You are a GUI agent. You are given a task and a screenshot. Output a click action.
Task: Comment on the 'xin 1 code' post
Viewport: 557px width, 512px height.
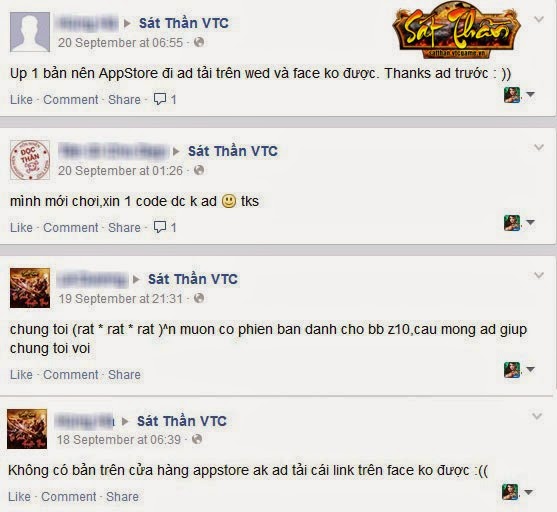(x=71, y=227)
